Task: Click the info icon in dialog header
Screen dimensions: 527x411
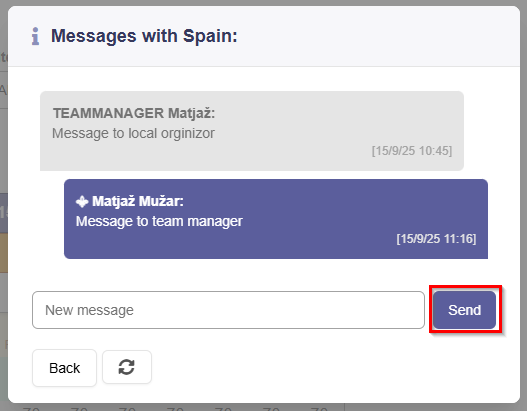Action: [35, 36]
